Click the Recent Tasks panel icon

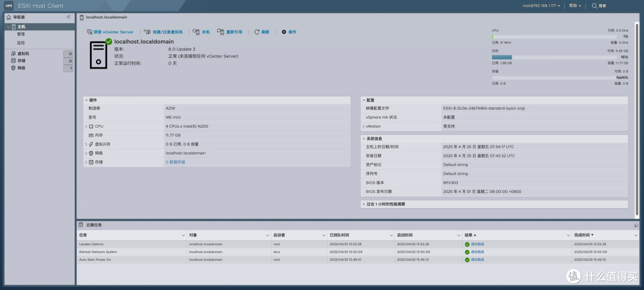pyautogui.click(x=81, y=225)
